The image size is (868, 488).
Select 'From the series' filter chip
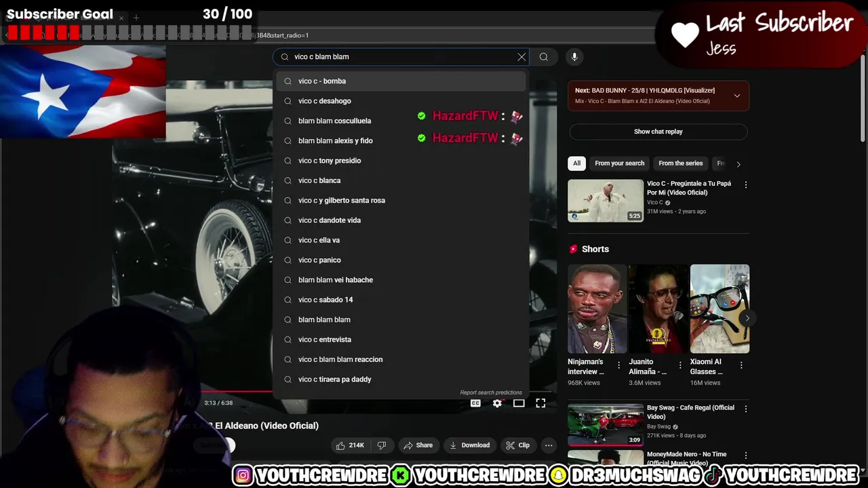tap(680, 163)
